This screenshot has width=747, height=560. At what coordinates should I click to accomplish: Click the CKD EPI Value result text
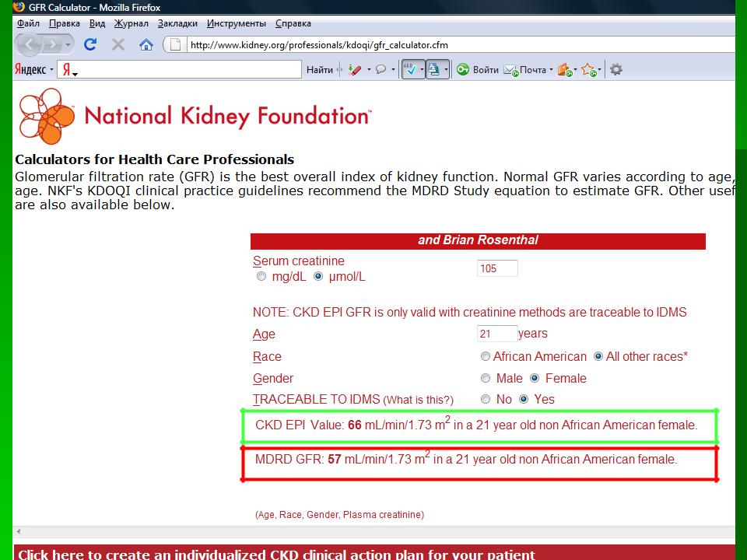[476, 425]
